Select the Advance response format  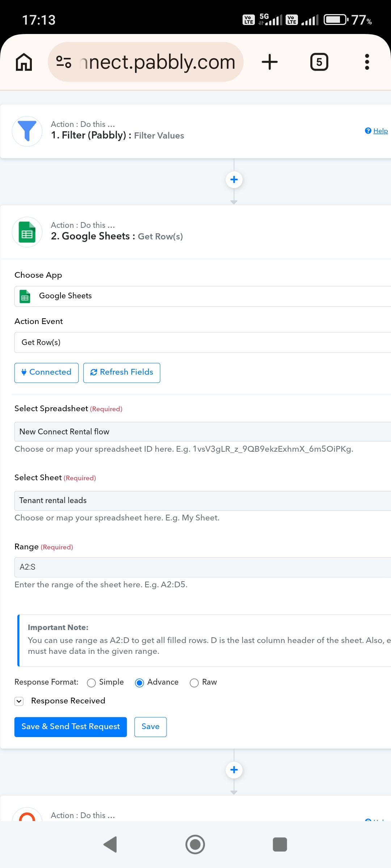tap(139, 682)
